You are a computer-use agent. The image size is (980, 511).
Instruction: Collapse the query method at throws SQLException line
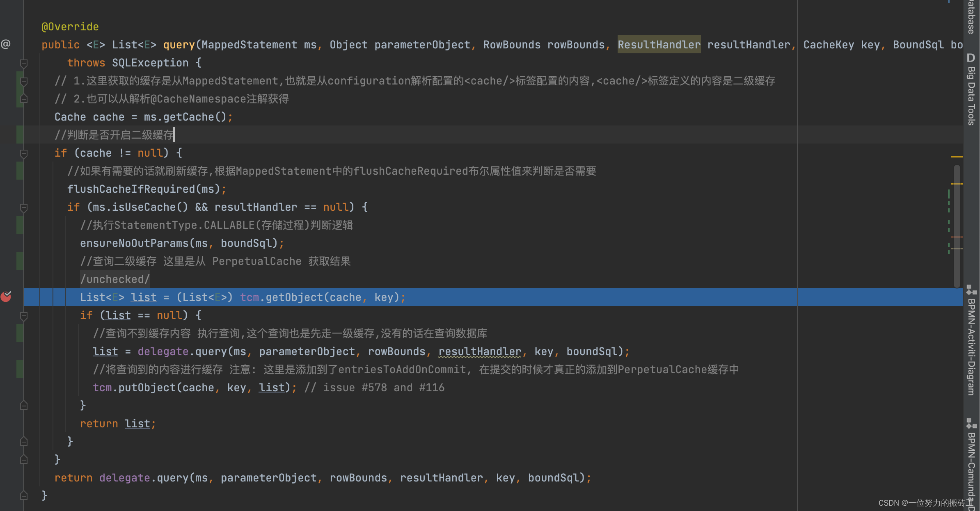[24, 63]
